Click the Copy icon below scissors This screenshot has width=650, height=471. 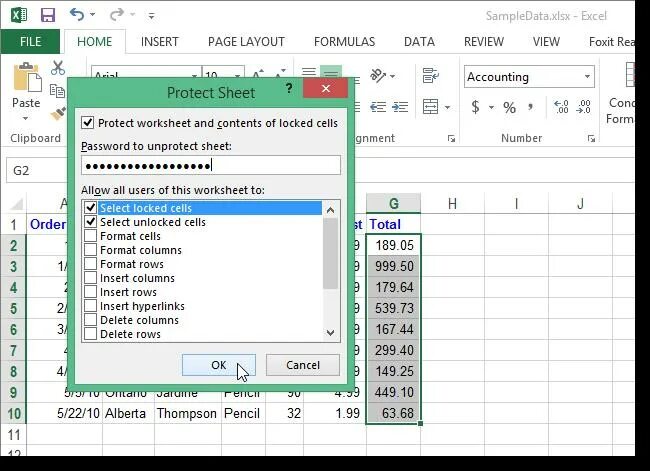pos(57,90)
